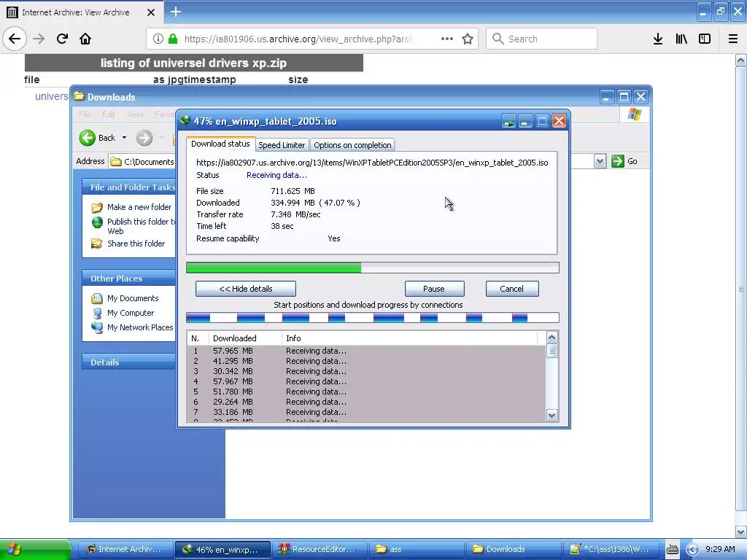The height and width of the screenshot is (560, 747).
Task: Click the Downloaded column header
Action: pos(244,338)
